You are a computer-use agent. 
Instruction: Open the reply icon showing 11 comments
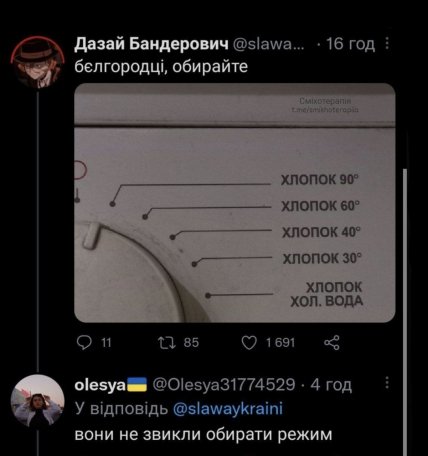(x=84, y=343)
